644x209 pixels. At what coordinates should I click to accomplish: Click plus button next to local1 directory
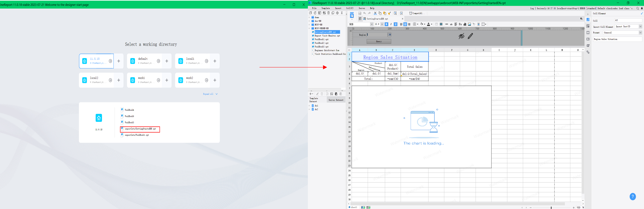point(215,61)
